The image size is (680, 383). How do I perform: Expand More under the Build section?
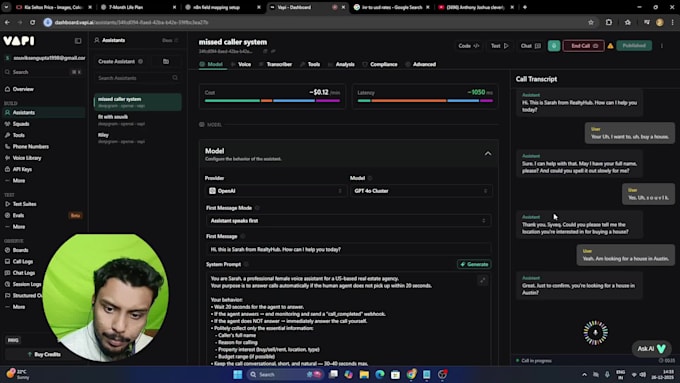19,180
